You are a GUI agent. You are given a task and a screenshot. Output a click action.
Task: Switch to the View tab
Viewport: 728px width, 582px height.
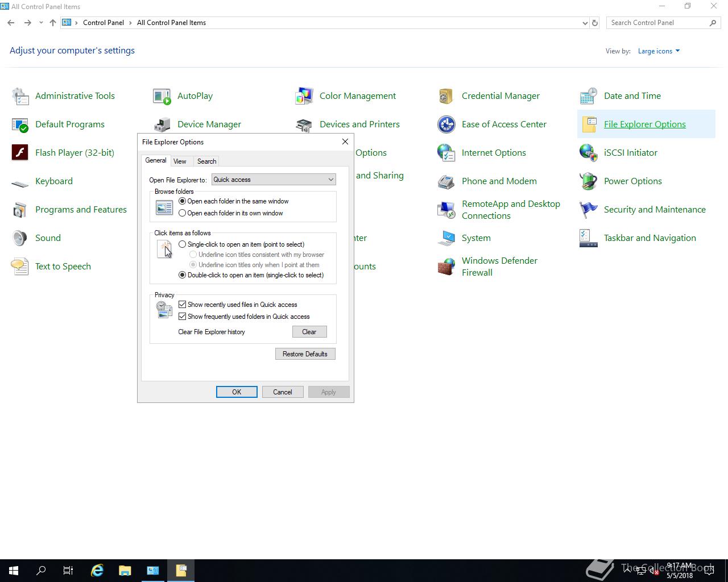point(180,161)
